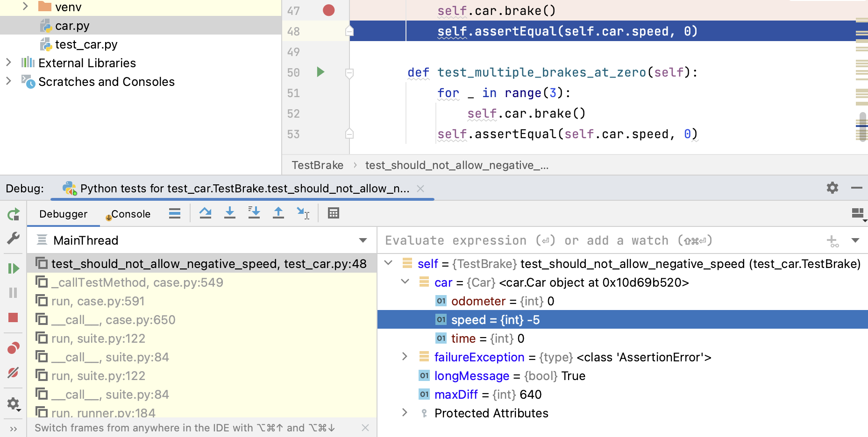Click the Evaluate expression field

click(547, 240)
